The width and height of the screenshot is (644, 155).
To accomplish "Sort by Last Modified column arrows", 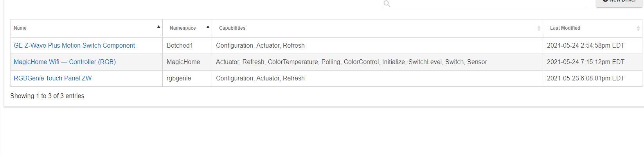I will (638, 28).
